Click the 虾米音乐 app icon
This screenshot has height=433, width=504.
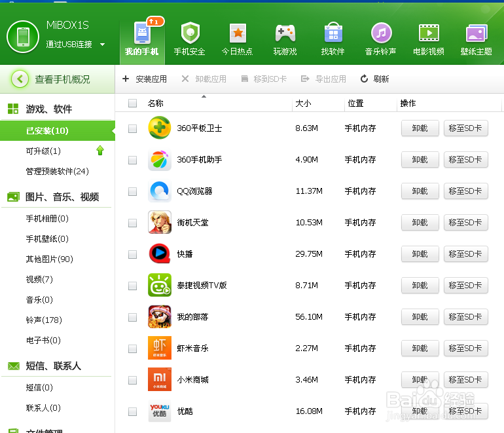tap(160, 348)
